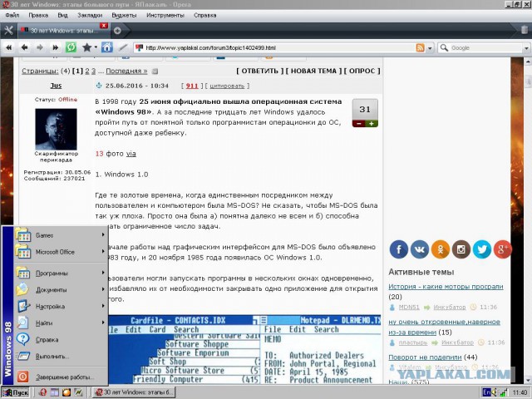
Task: Click the Google search field
Action: [486, 48]
